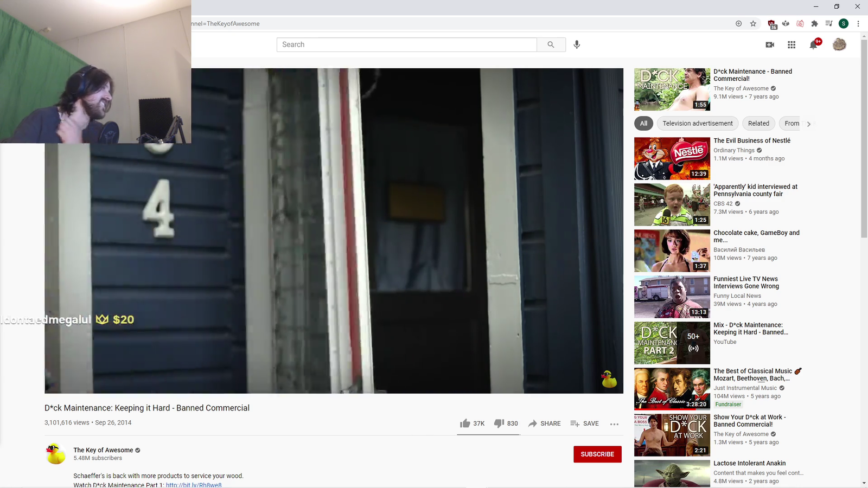Open The Best of Classical Music thumbnail
868x488 pixels.
672,389
